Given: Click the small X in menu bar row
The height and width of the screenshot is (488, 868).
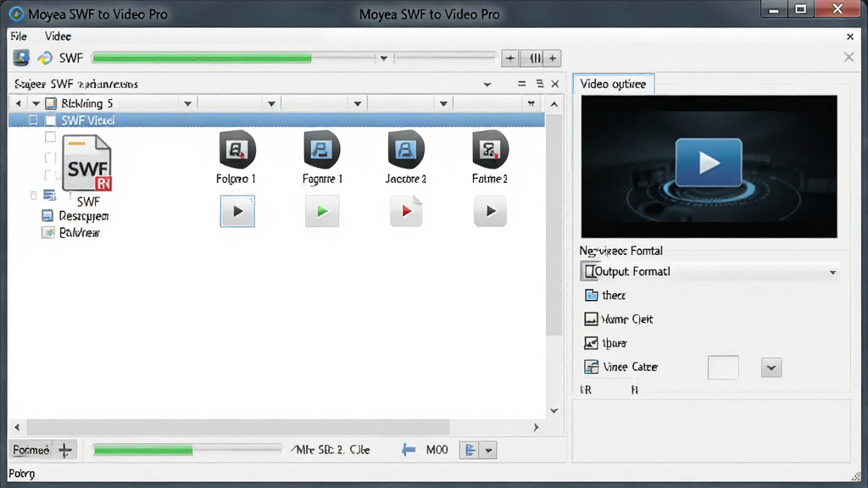Looking at the screenshot, I should (850, 36).
